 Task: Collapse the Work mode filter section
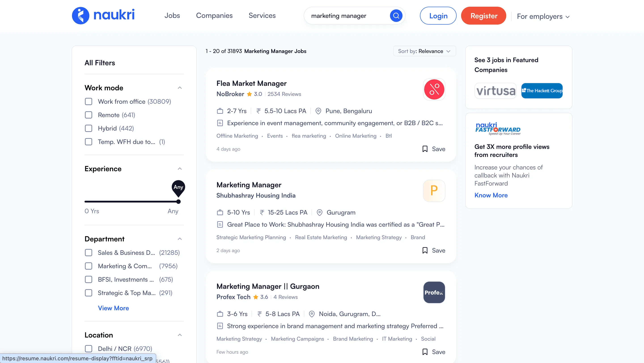180,88
